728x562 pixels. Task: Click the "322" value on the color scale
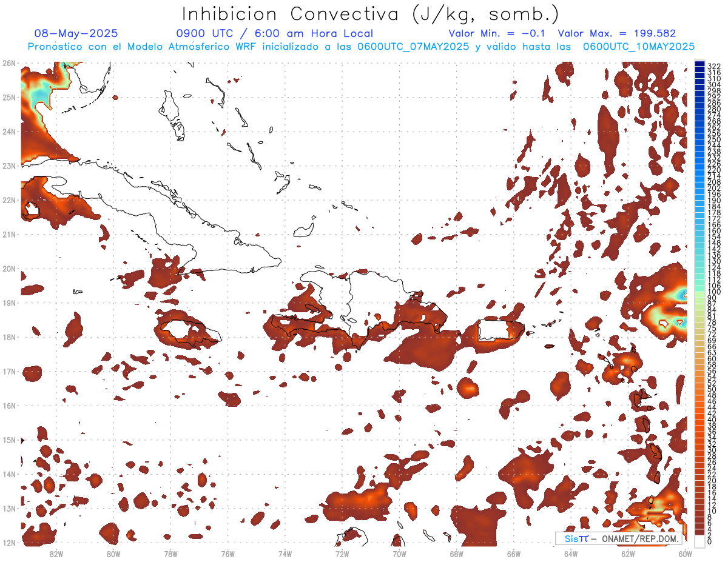pos(714,66)
